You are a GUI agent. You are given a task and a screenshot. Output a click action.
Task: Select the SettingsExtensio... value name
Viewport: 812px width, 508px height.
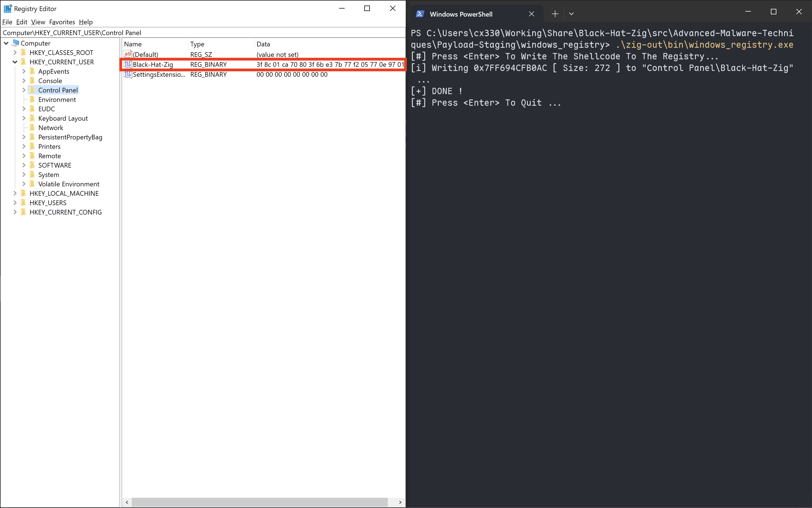click(159, 74)
